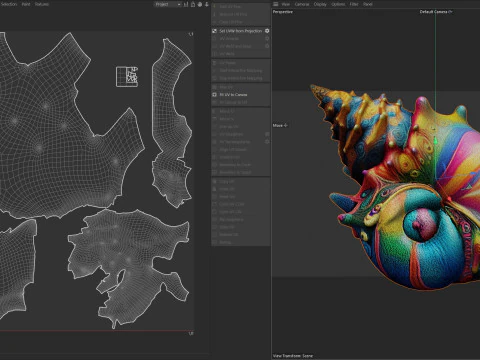Select the Mirror V command
The height and width of the screenshot is (360, 480).
[x=241, y=119]
